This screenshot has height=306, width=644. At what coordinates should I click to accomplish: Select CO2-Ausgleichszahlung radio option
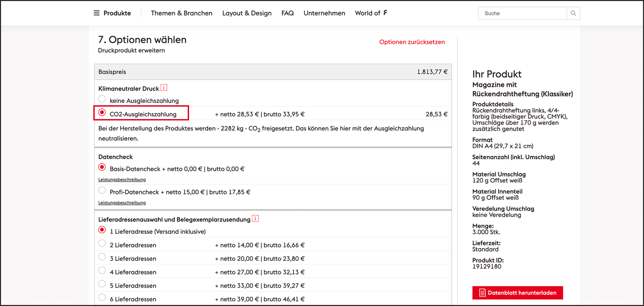(x=102, y=112)
